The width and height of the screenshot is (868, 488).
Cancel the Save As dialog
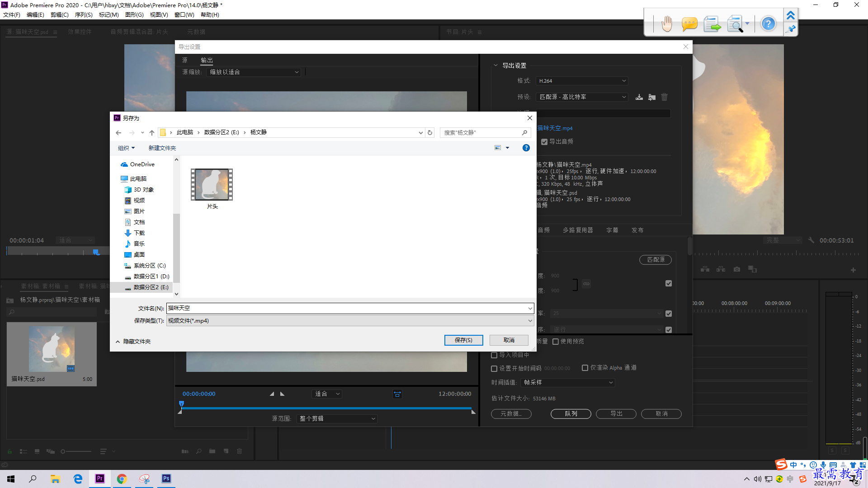(x=509, y=340)
